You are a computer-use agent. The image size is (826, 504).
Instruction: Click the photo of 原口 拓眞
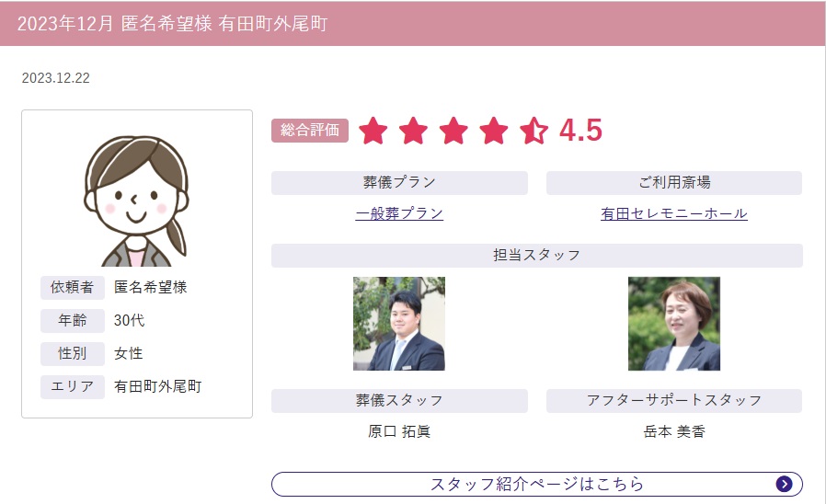click(399, 324)
